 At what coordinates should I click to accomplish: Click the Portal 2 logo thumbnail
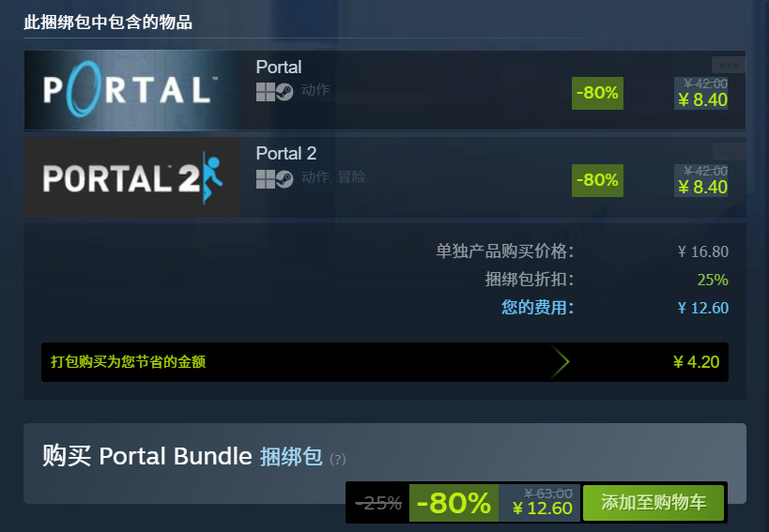pyautogui.click(x=131, y=177)
